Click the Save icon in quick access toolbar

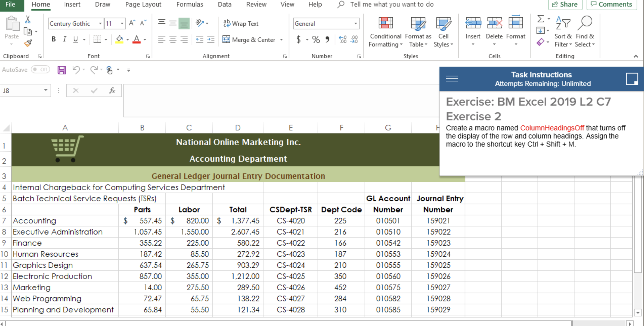click(61, 70)
